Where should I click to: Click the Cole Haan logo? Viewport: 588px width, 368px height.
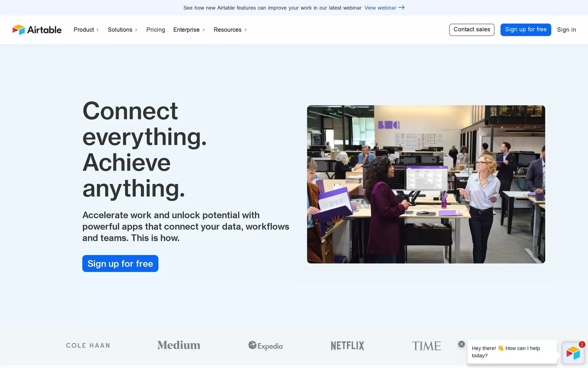coord(88,346)
